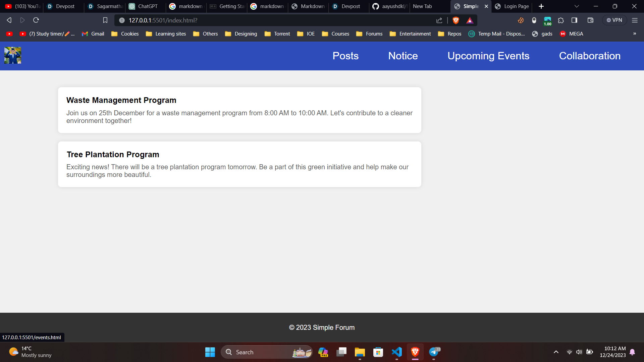Click the profile picture logo thumbnail

coord(13,55)
